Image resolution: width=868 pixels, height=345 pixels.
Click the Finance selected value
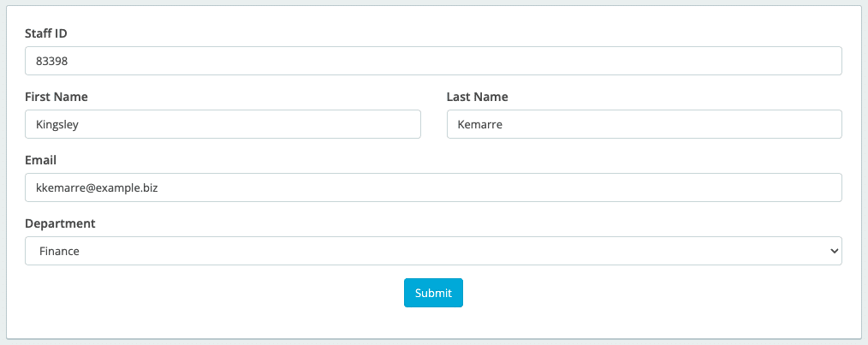point(59,252)
